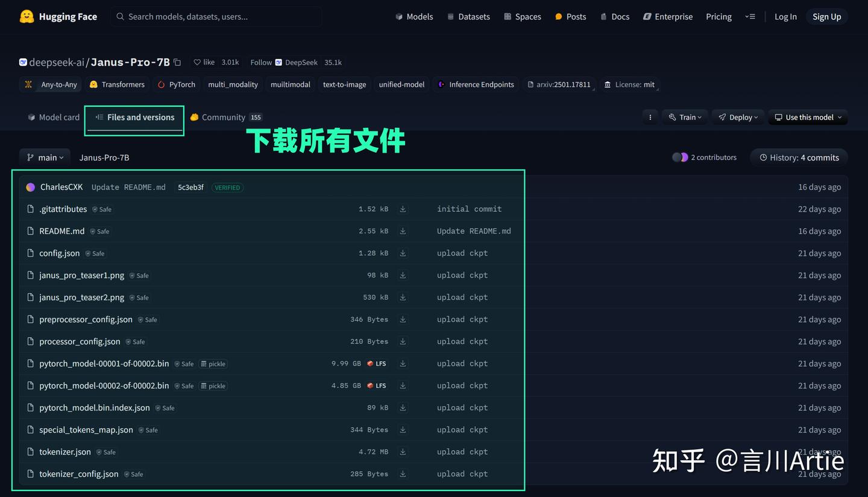Click the pickle badge on pytorch_model-00001-of-00002.bin

(x=213, y=364)
